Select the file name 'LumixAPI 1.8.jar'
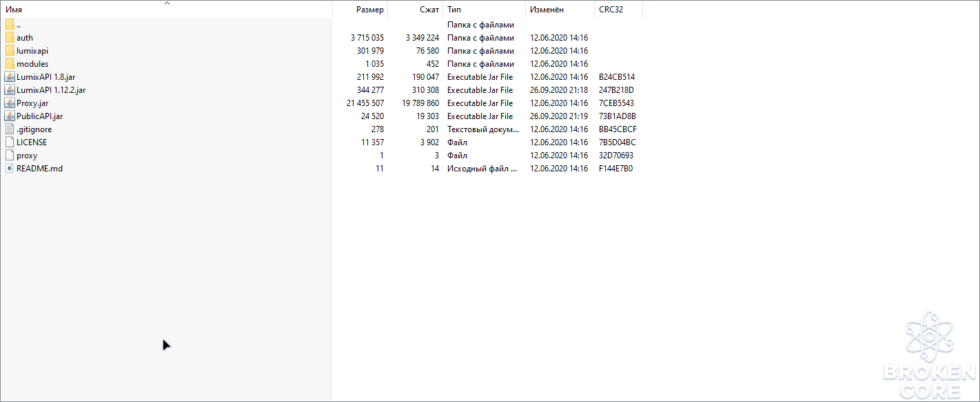This screenshot has width=980, height=402. (45, 77)
